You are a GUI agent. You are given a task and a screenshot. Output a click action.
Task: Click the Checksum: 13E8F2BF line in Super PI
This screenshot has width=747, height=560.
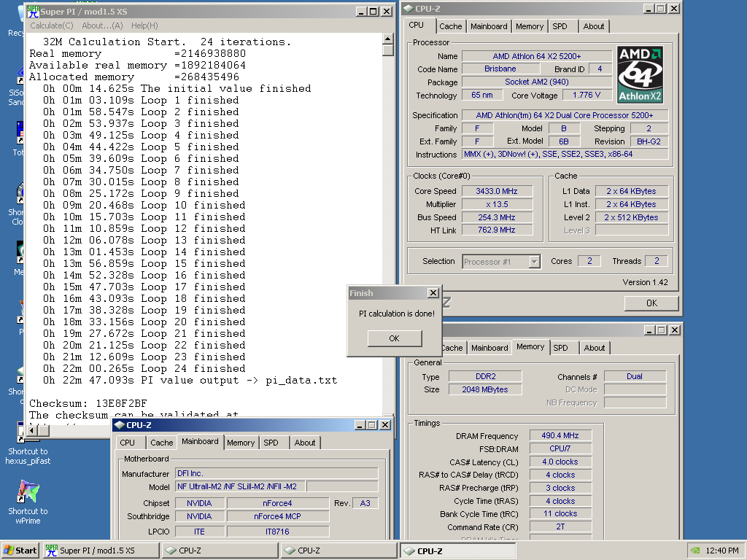(88, 404)
